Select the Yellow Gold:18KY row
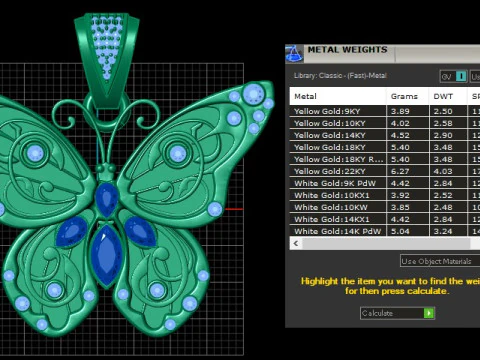 tap(385, 147)
